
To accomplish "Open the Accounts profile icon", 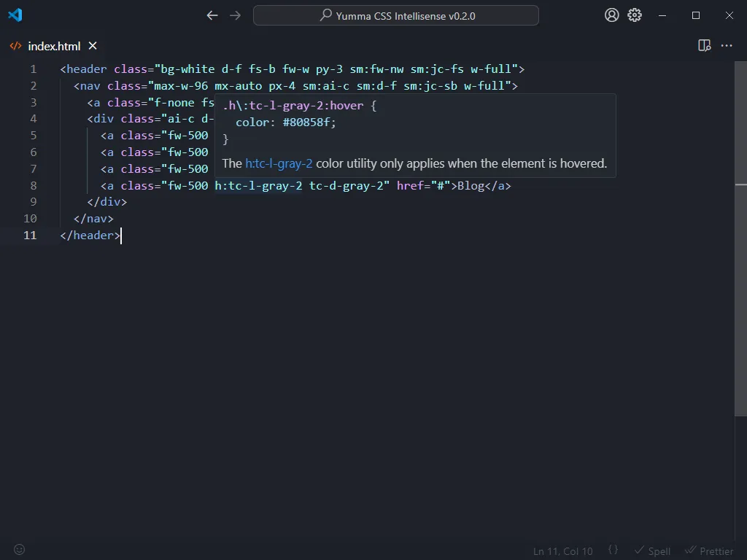I will (612, 15).
